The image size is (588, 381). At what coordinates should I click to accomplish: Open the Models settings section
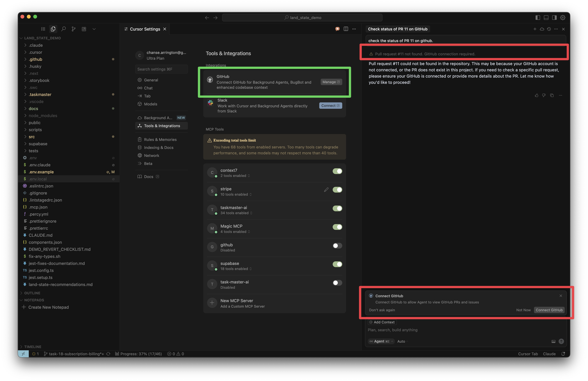(161, 104)
